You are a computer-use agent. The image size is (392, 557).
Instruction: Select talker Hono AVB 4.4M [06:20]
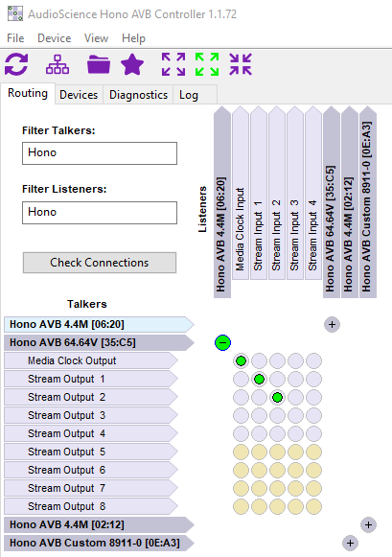pyautogui.click(x=99, y=324)
